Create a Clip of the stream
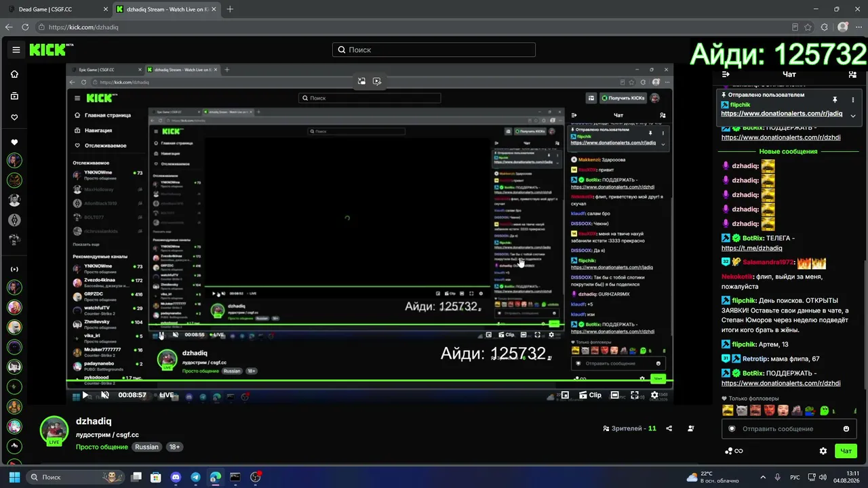 click(590, 395)
